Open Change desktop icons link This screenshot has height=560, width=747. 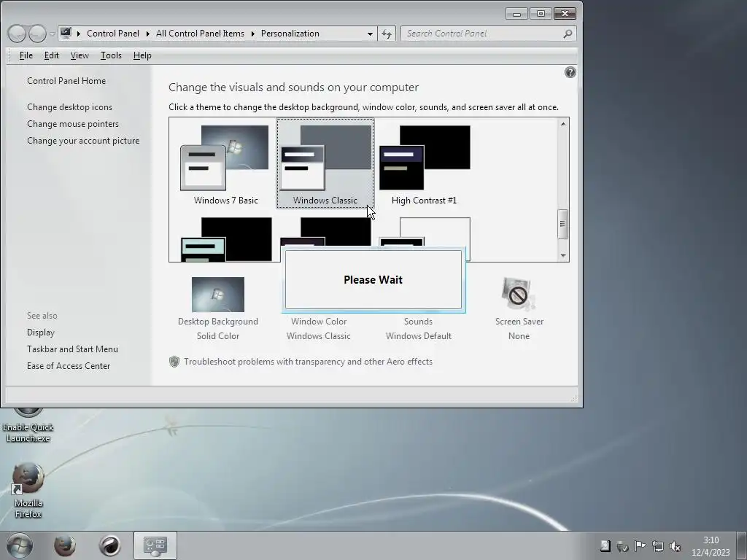click(x=69, y=107)
